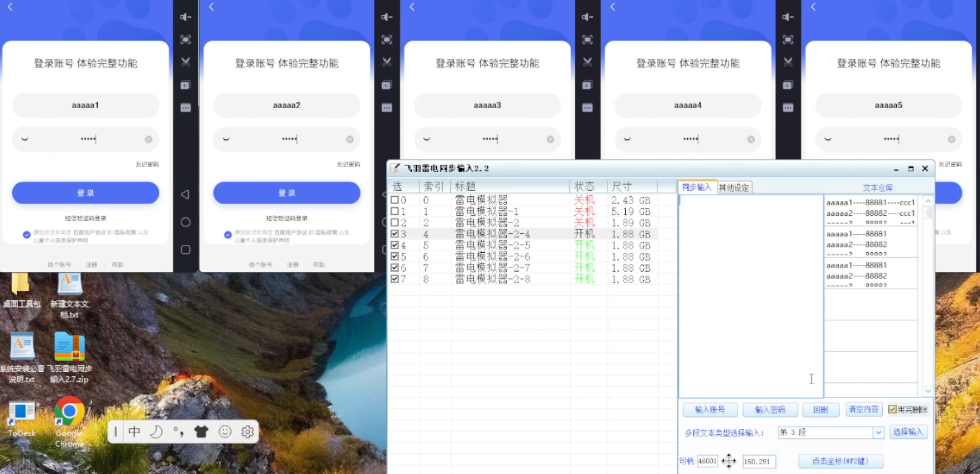Screen dimensions: 980x474
Task: Open the IME toolbar settings gear
Action: (247, 431)
